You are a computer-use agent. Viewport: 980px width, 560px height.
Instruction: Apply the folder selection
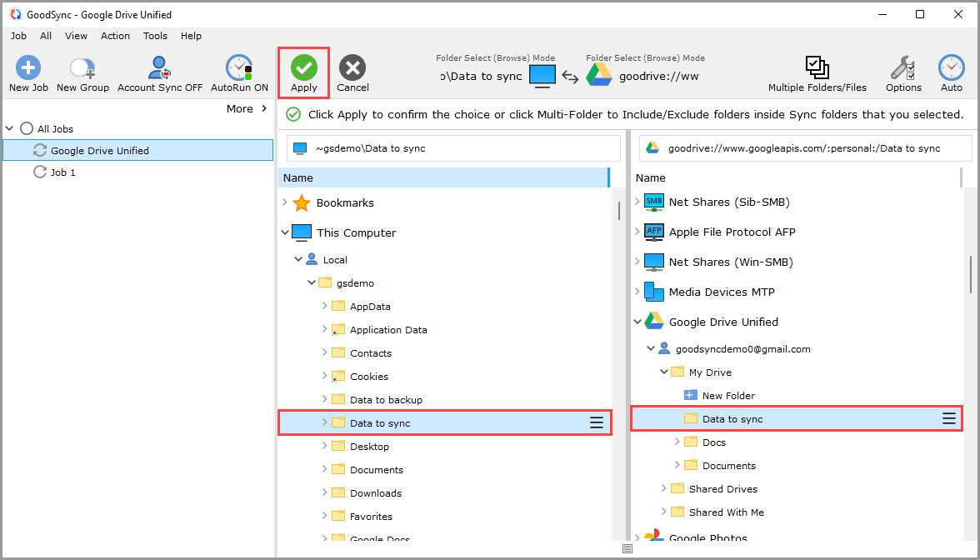[303, 73]
